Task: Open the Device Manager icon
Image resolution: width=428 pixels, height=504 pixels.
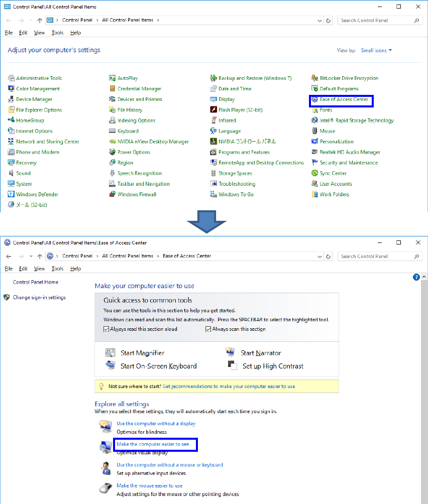Action: click(x=11, y=99)
